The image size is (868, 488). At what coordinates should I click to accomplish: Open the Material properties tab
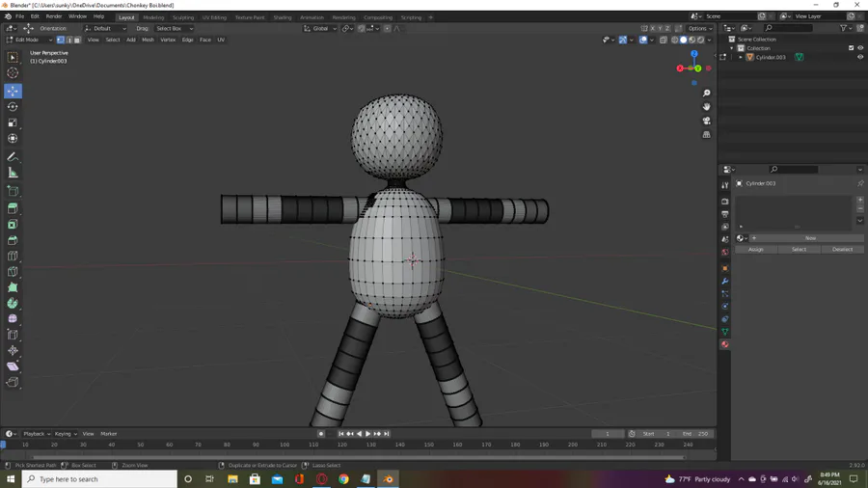click(x=725, y=344)
